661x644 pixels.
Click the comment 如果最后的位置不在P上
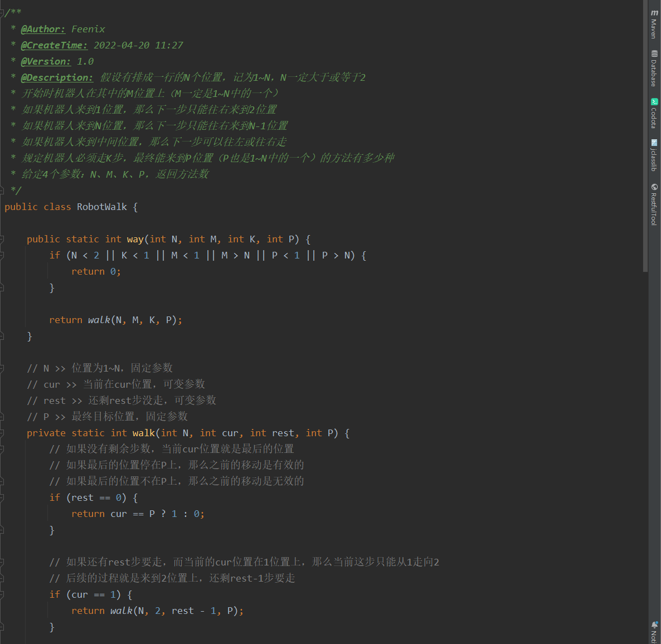[177, 481]
